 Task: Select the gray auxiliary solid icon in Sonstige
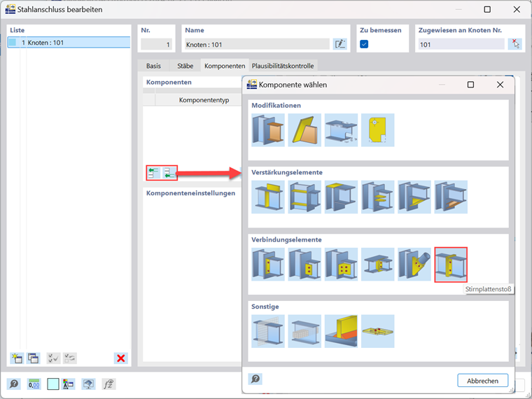[x=304, y=331]
